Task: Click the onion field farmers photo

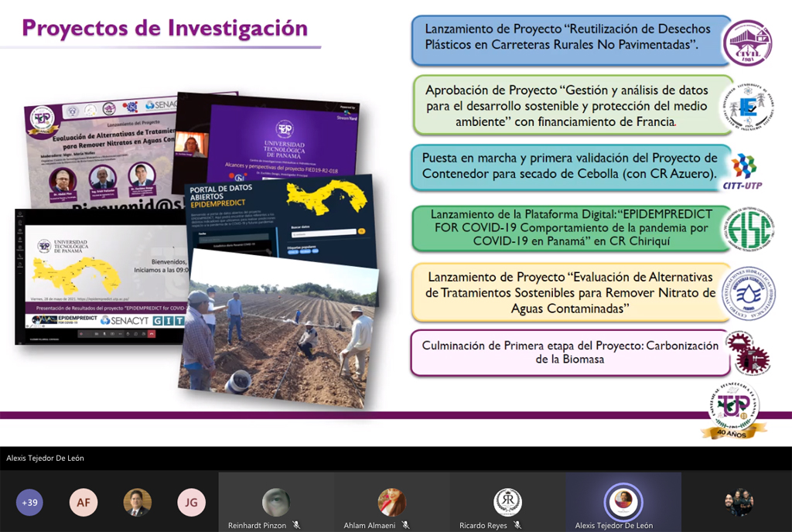Action: coord(278,329)
